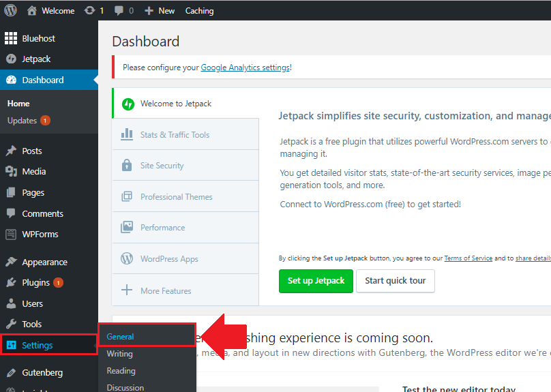
Task: Click the Appearance paintbrush icon
Action: [11, 262]
